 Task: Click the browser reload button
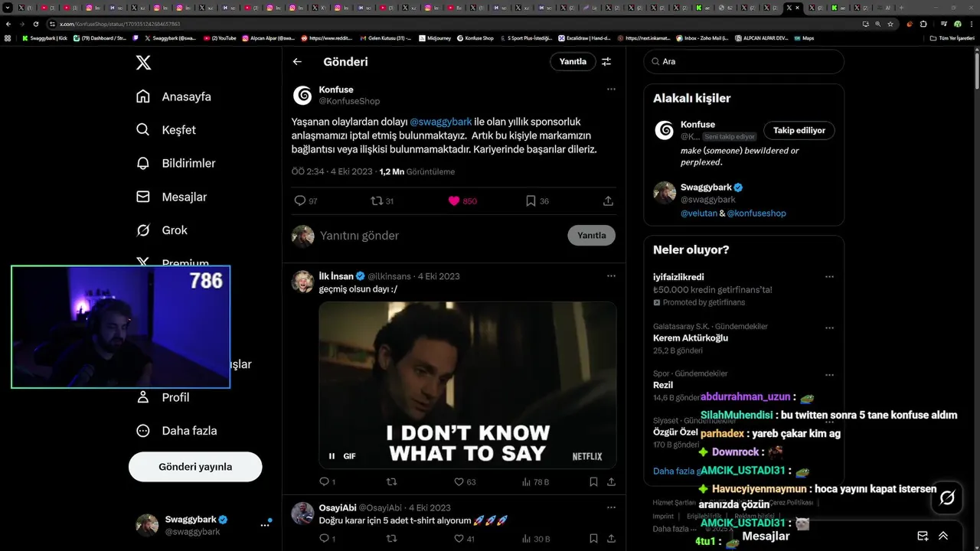[36, 24]
